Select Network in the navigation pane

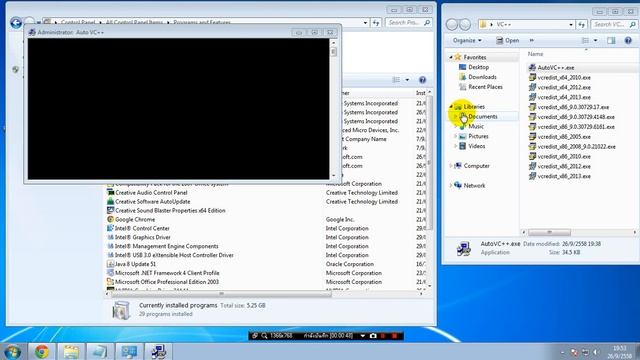pyautogui.click(x=470, y=185)
